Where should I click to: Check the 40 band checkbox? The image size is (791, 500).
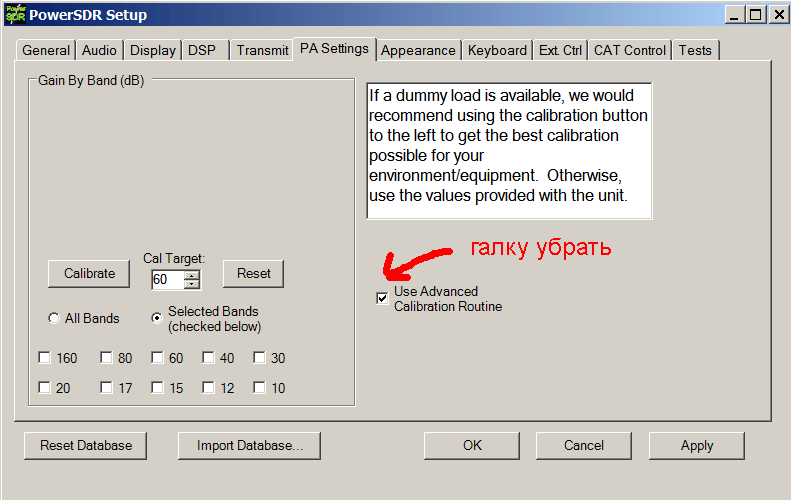pos(209,358)
